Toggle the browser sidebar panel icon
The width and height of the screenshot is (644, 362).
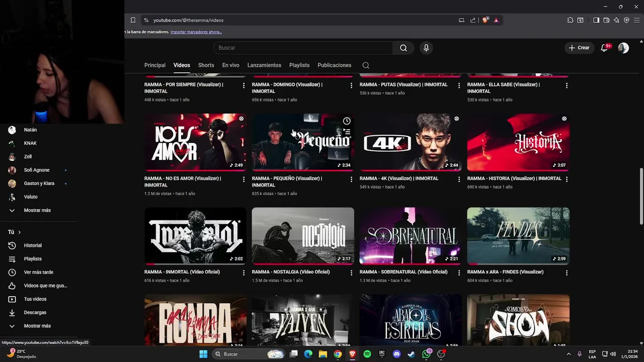tap(596, 20)
